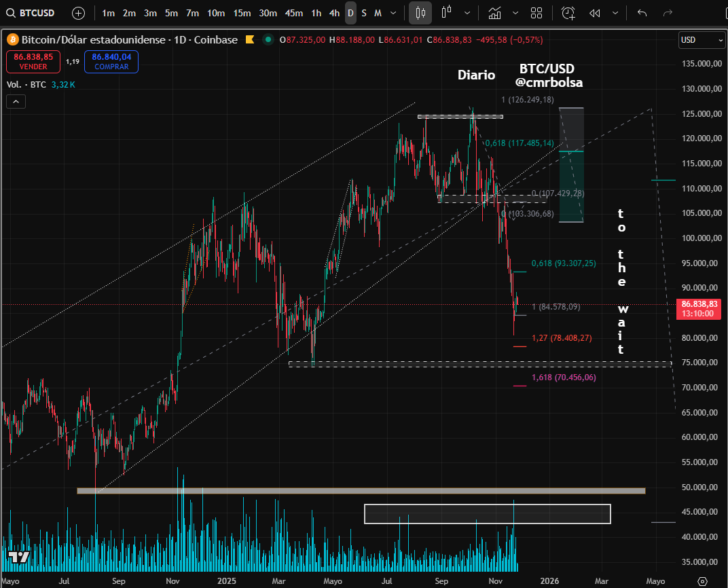
Task: Click the 'to the wait' vertical text
Action: 621,281
